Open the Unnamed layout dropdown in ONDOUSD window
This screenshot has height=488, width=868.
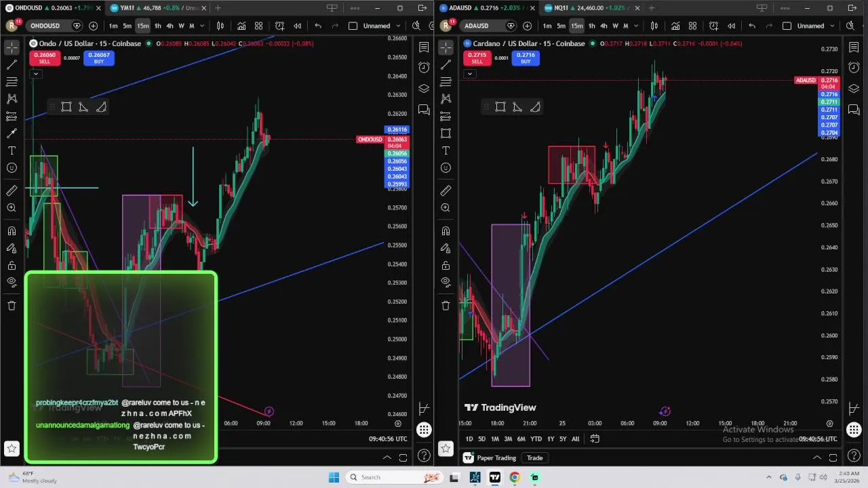click(397, 26)
